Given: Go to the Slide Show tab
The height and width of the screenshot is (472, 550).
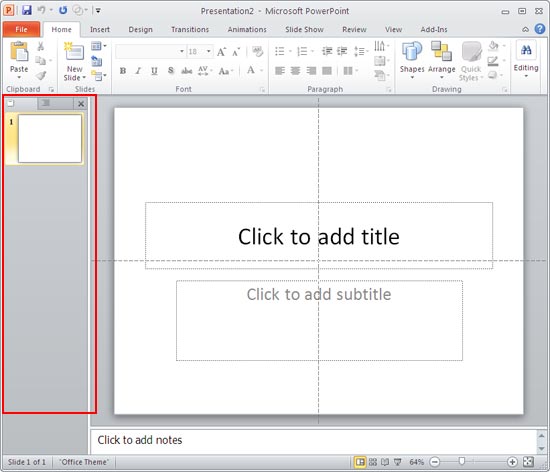Looking at the screenshot, I should coord(304,29).
